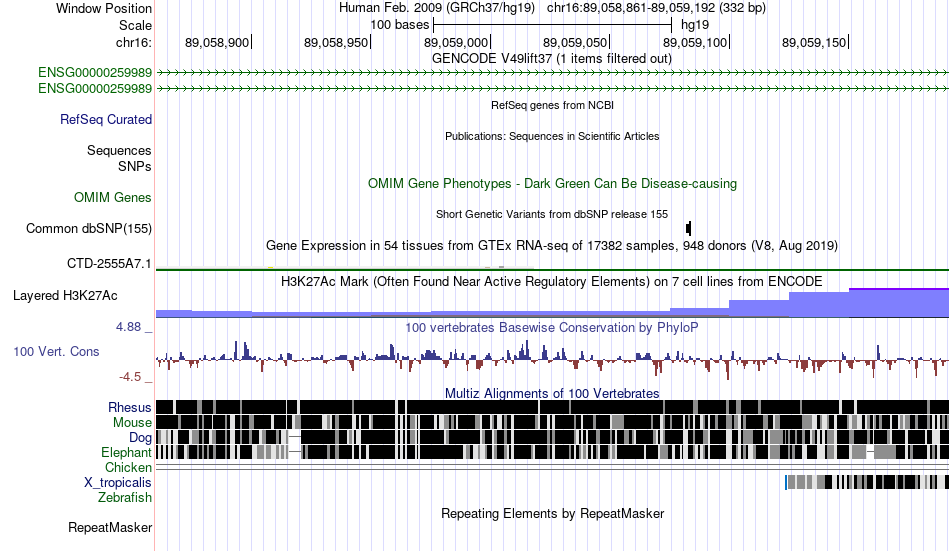Click the 89,059,100 ruler position
The width and height of the screenshot is (950, 551).
point(696,42)
